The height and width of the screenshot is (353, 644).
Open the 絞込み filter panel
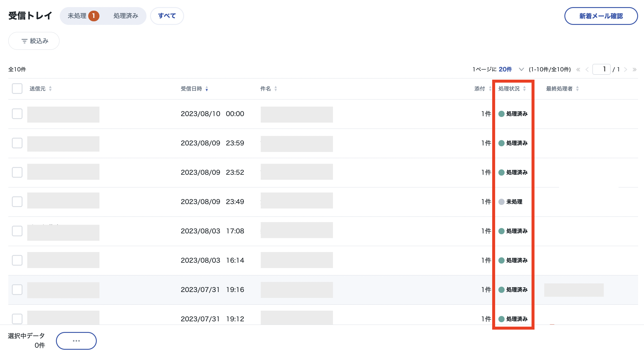click(34, 41)
